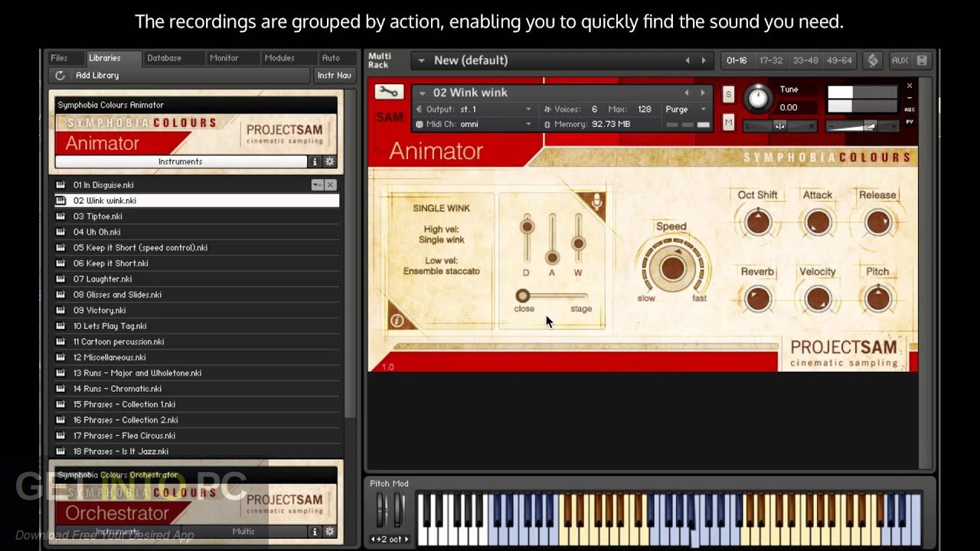Switch to the Files tab
This screenshot has width=980, height=551.
coord(59,58)
